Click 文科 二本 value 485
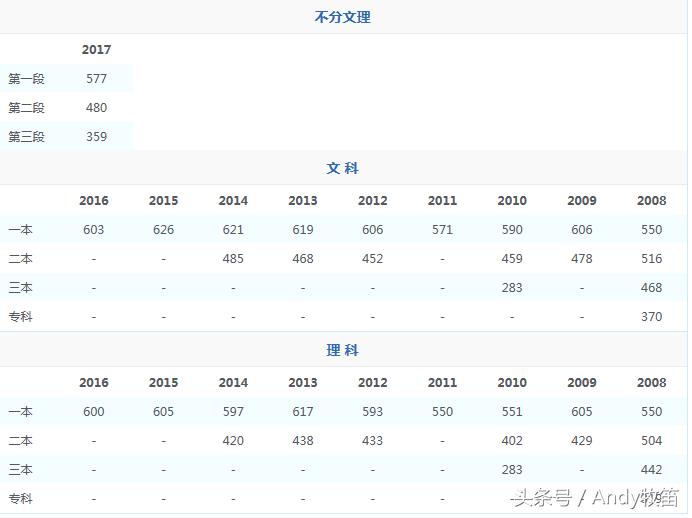 tap(233, 259)
